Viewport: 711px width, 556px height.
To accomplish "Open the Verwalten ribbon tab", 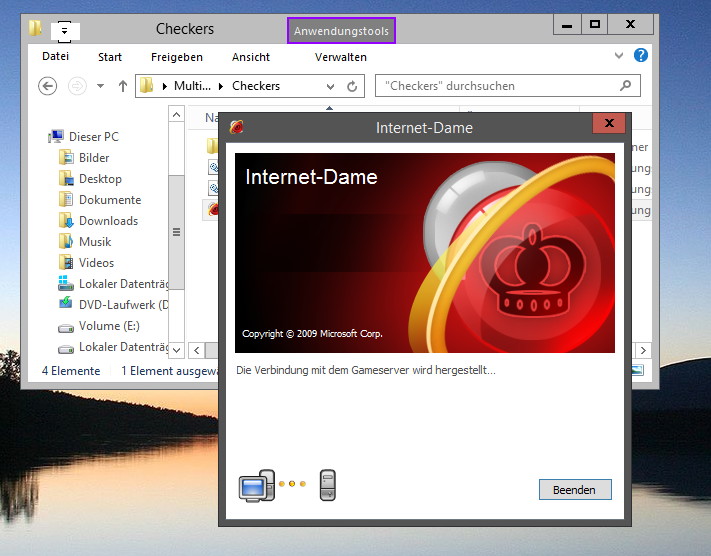I will 341,57.
